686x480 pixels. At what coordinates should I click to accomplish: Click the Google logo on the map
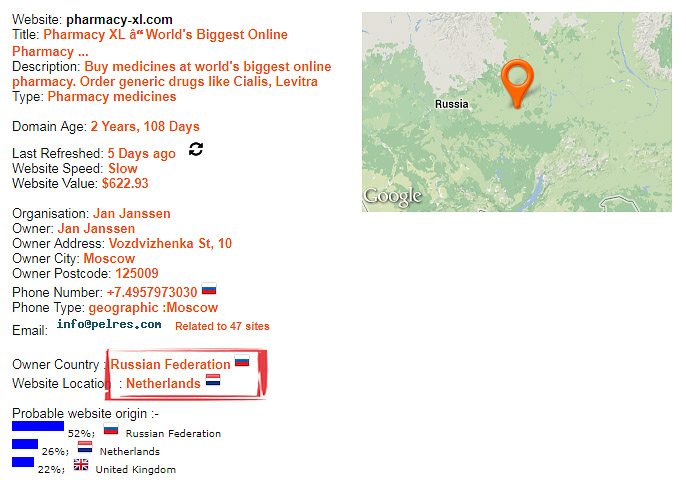pyautogui.click(x=393, y=196)
